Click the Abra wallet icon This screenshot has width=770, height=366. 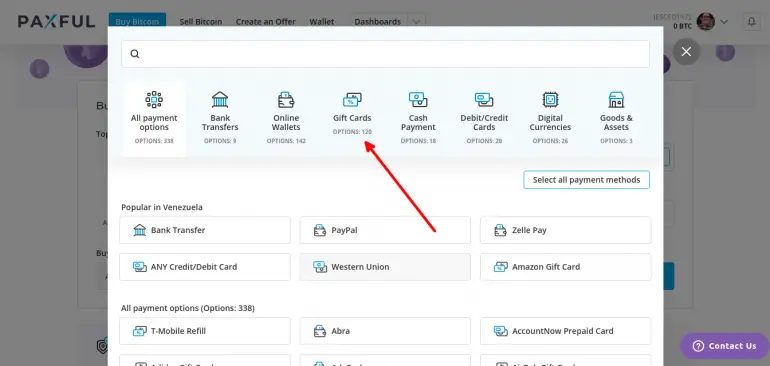(x=320, y=331)
